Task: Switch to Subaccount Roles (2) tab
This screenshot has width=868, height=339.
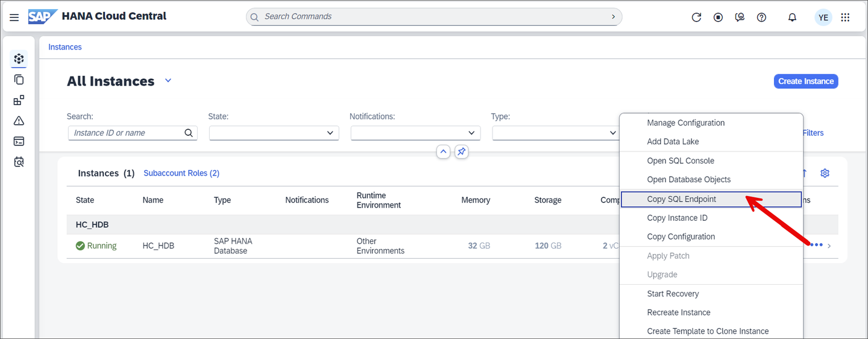Action: point(181,173)
